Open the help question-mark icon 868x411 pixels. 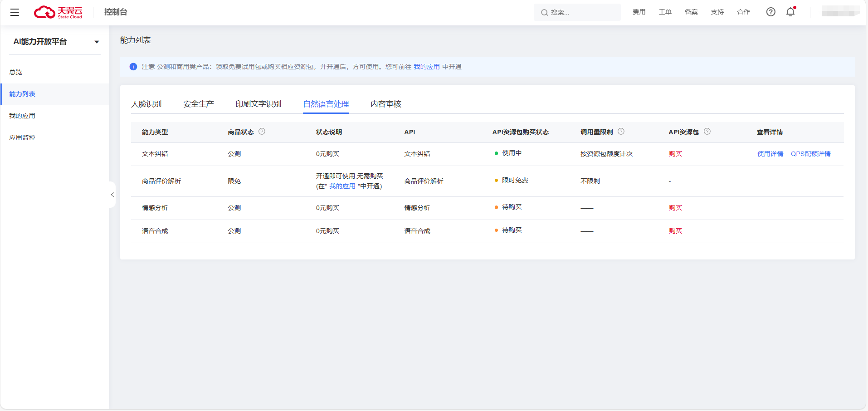[770, 12]
